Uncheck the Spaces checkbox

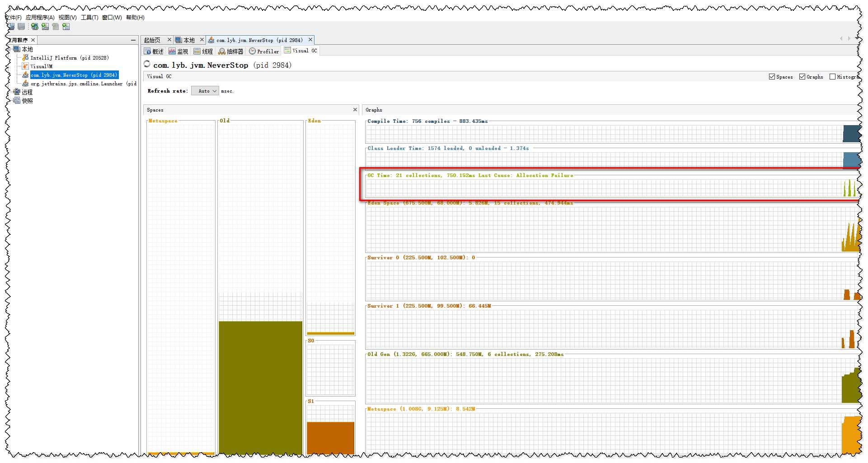tap(772, 77)
